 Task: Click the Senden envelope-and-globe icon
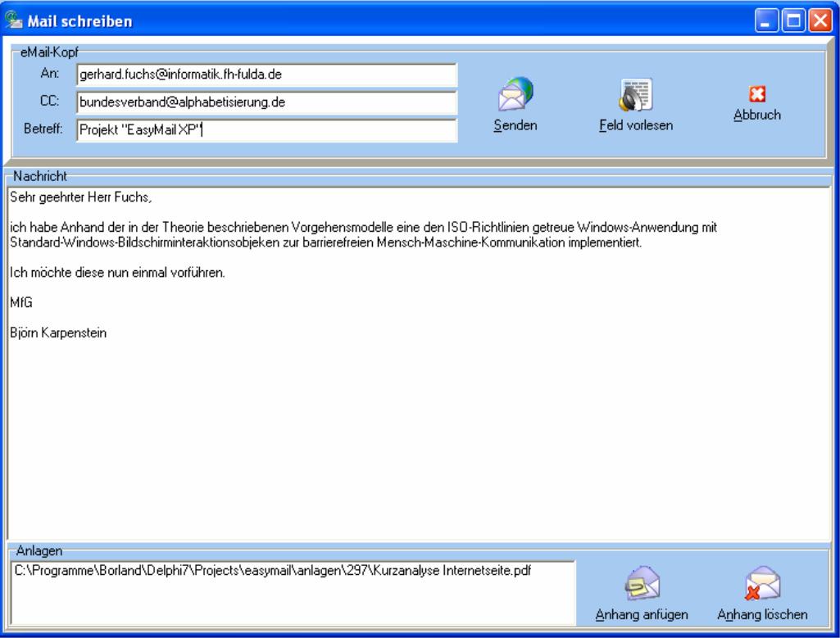(x=516, y=97)
